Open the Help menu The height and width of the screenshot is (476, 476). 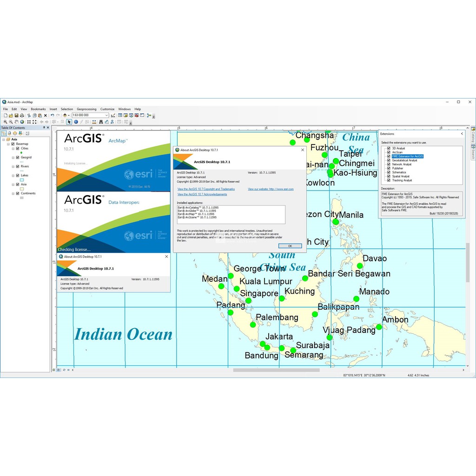coord(138,109)
